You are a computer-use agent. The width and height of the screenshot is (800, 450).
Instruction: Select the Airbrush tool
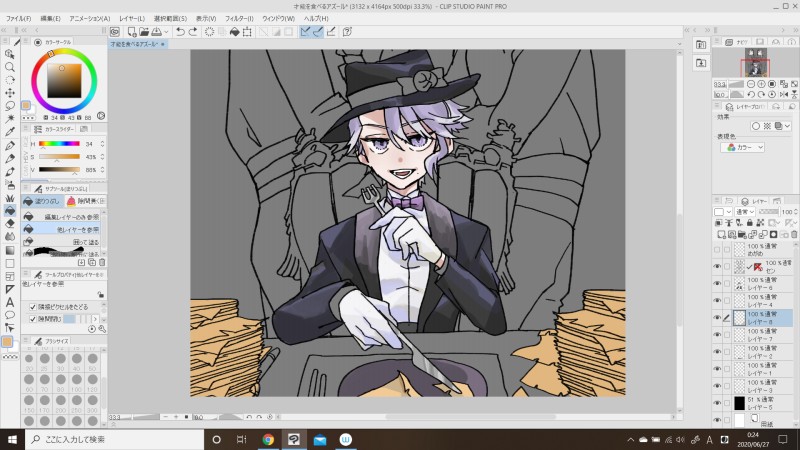click(10, 184)
